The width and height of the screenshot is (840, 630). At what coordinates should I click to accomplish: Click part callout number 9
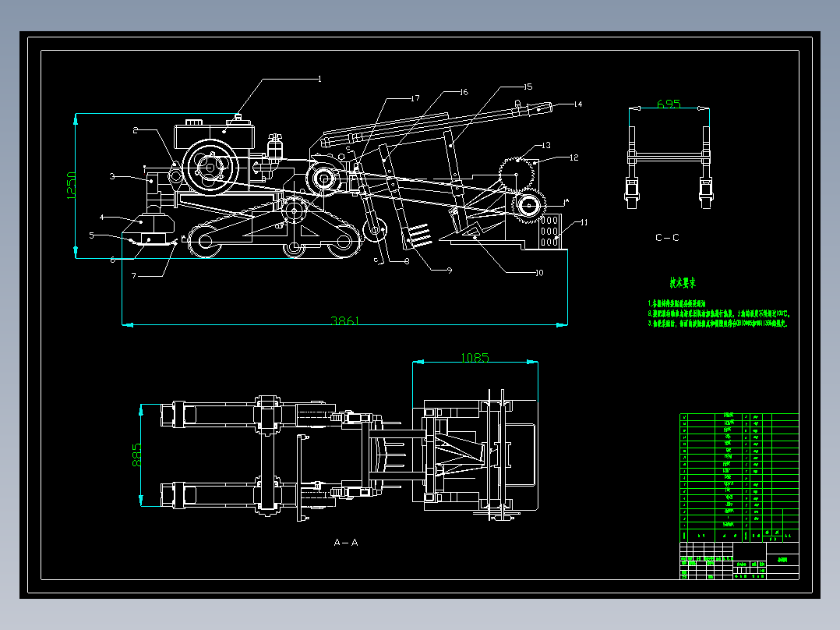click(x=450, y=271)
